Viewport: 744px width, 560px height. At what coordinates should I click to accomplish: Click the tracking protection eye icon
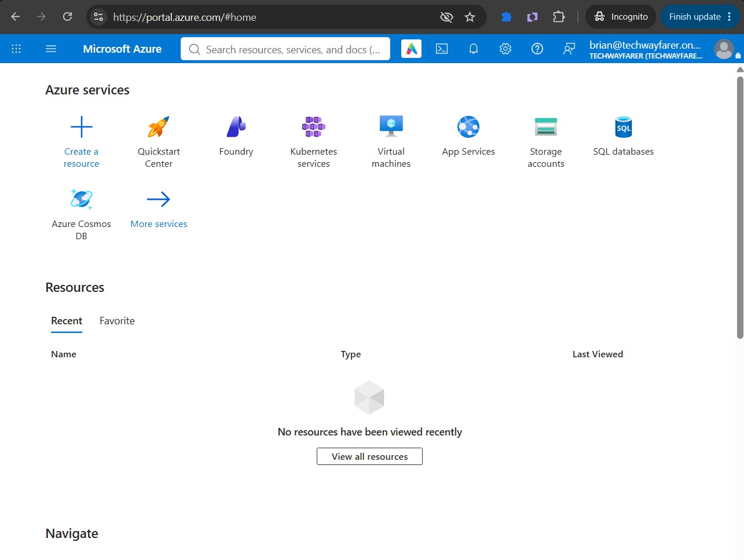tap(446, 17)
